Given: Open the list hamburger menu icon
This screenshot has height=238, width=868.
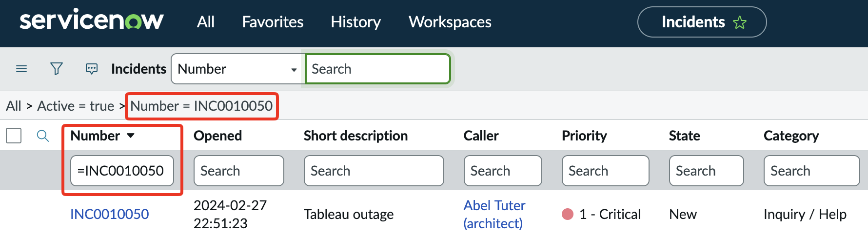Looking at the screenshot, I should [21, 69].
